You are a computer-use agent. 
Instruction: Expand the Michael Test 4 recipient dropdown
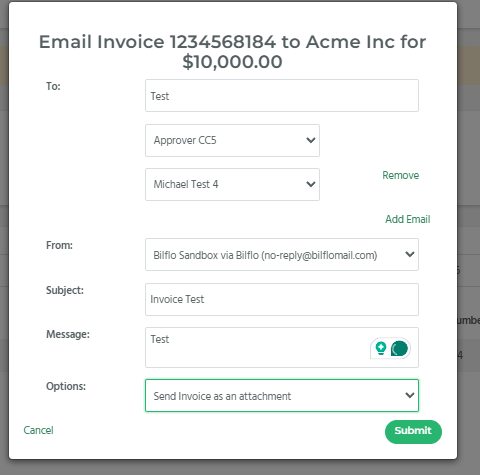232,184
